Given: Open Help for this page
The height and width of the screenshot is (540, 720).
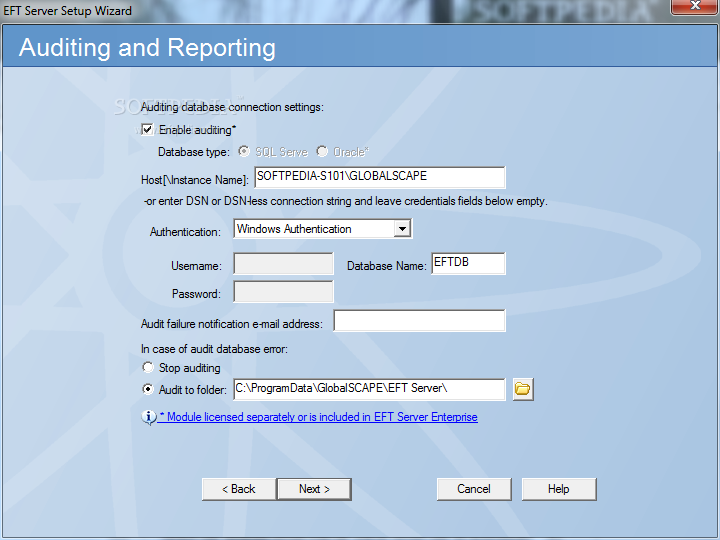Looking at the screenshot, I should click(x=559, y=489).
